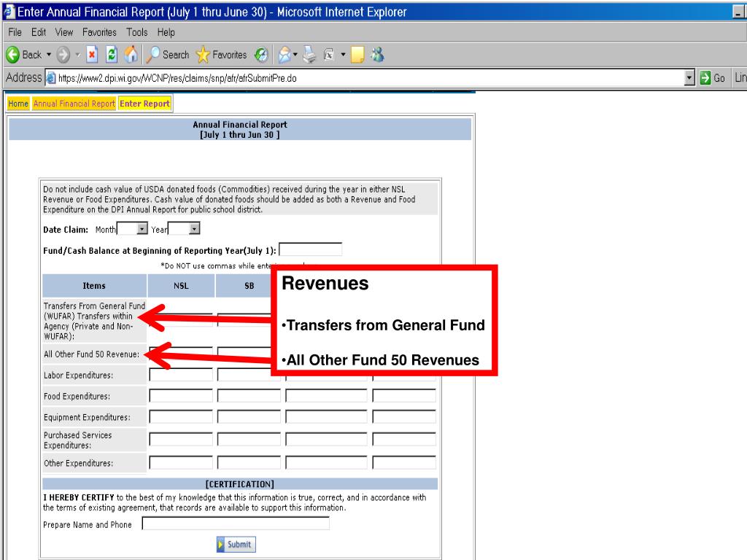Click the Home breadcrumb link
The image size is (747, 560).
[x=18, y=104]
